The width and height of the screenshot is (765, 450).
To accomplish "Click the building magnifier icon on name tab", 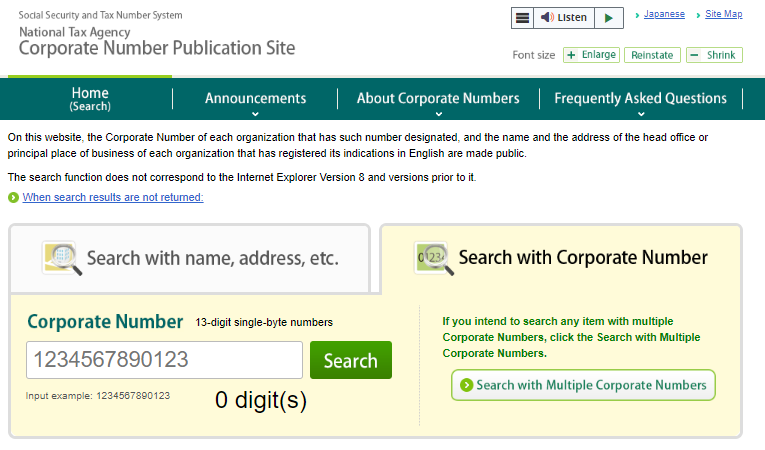I will tap(61, 258).
